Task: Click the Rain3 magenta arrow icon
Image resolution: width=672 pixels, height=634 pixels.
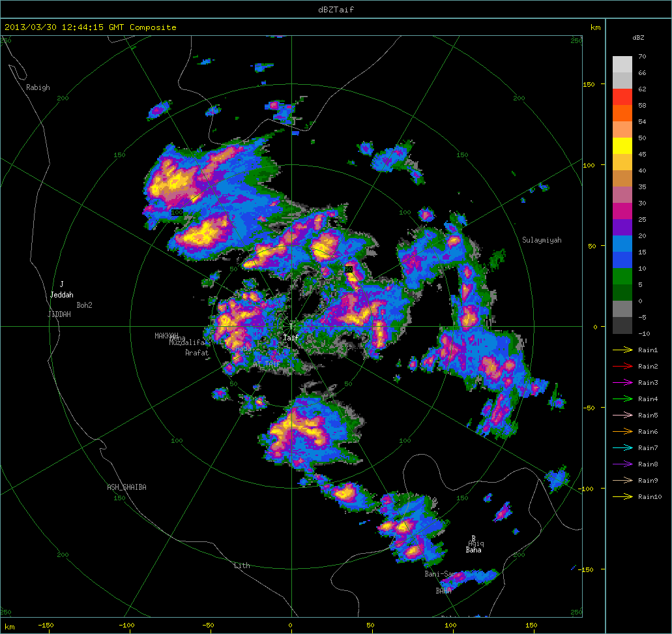Action: coord(623,383)
